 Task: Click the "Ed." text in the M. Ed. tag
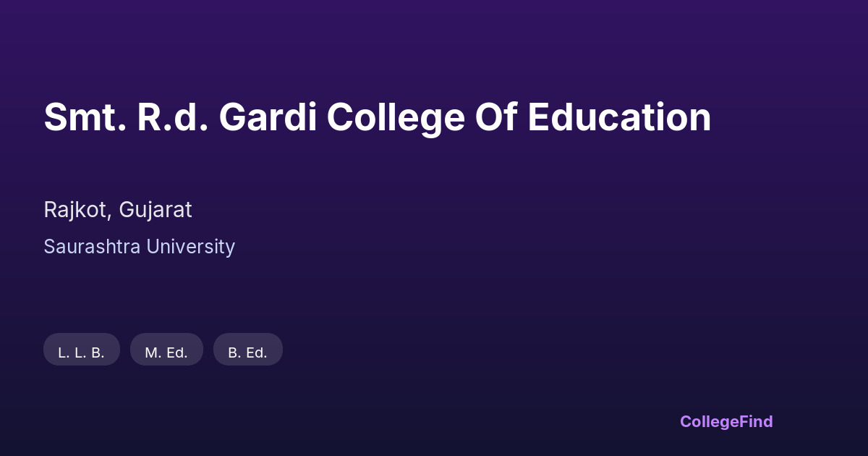(x=176, y=352)
